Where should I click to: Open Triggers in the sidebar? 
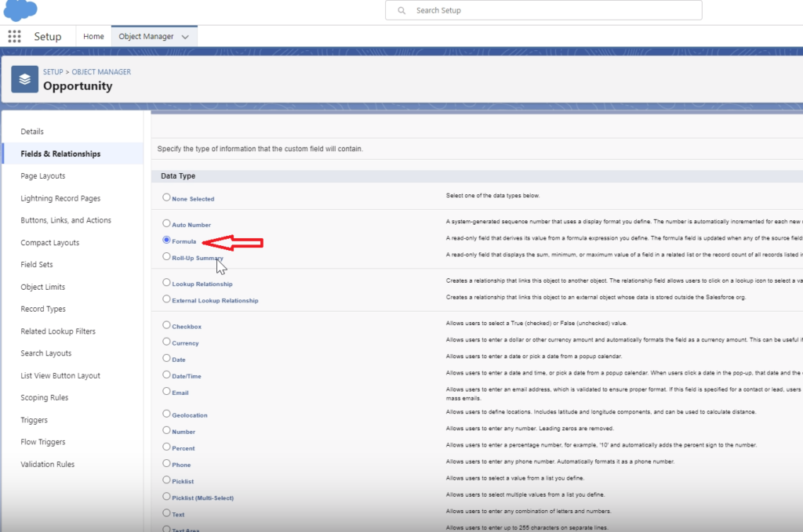point(34,420)
